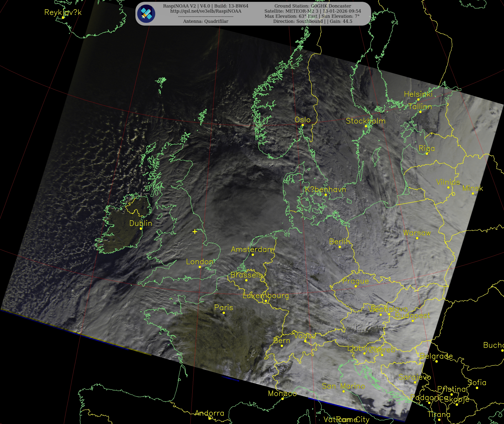Click the Ground Station G0GHK Doncaster text
This screenshot has width=504, height=424.
[x=313, y=6]
